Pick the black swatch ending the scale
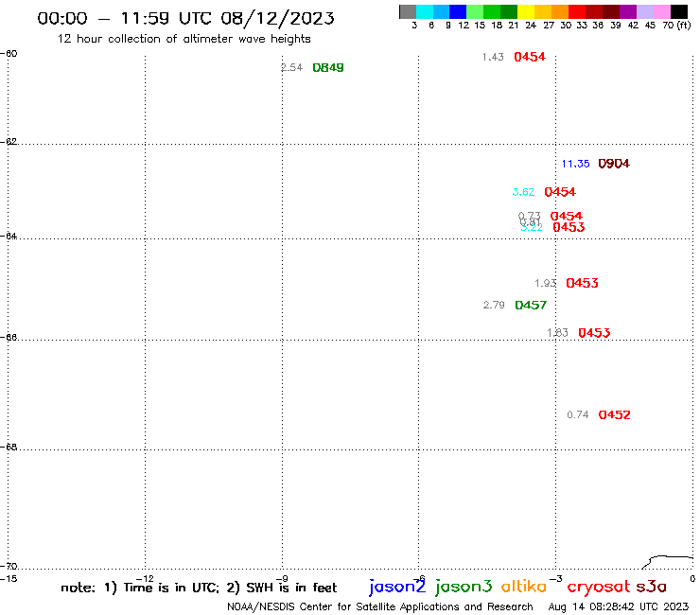 coord(678,11)
